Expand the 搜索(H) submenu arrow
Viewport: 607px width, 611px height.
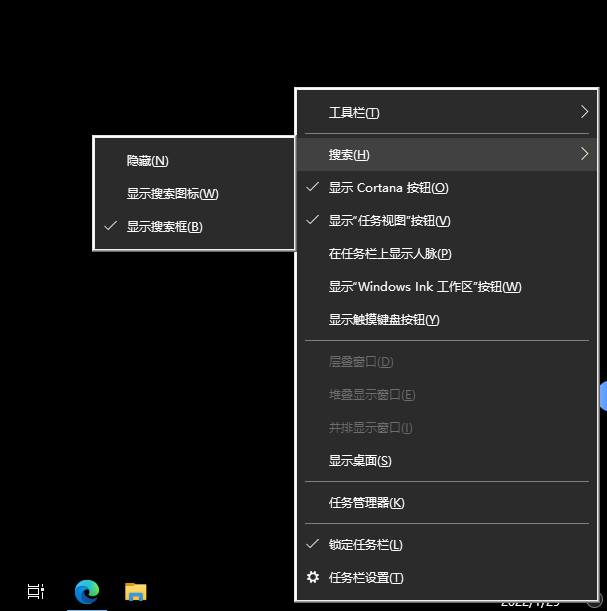tap(584, 154)
